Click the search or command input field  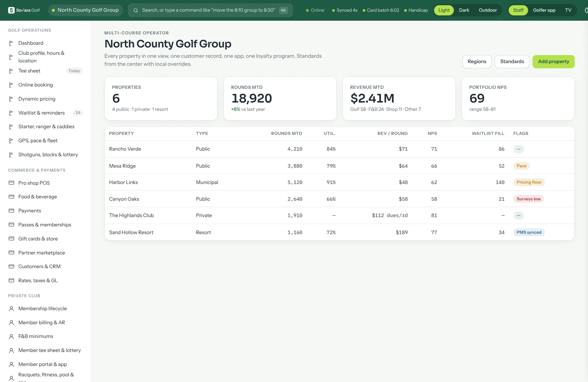(x=210, y=10)
